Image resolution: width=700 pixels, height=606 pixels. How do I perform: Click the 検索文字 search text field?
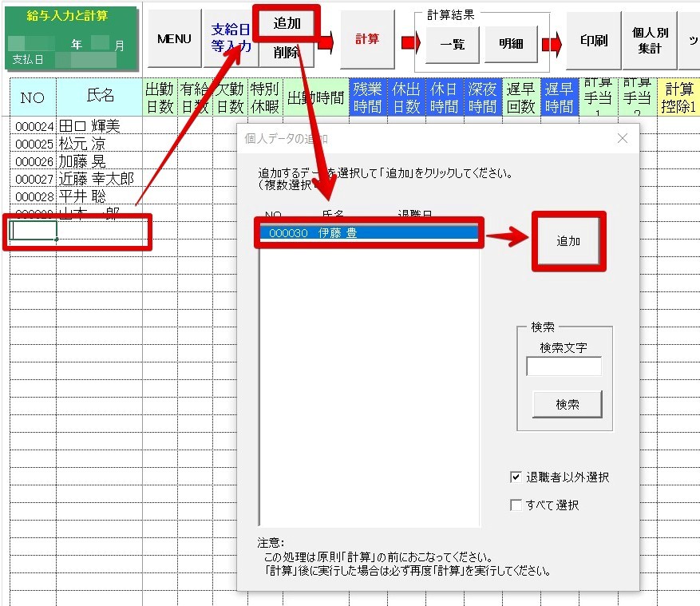[564, 366]
